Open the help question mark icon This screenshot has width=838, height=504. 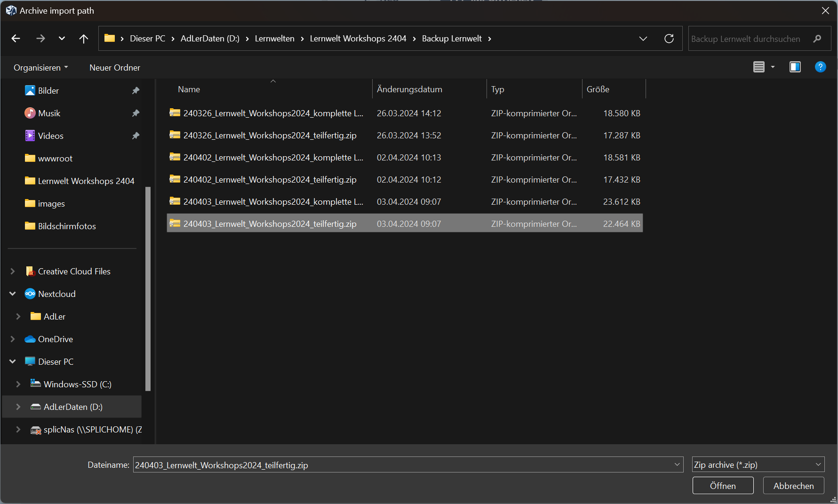[820, 67]
